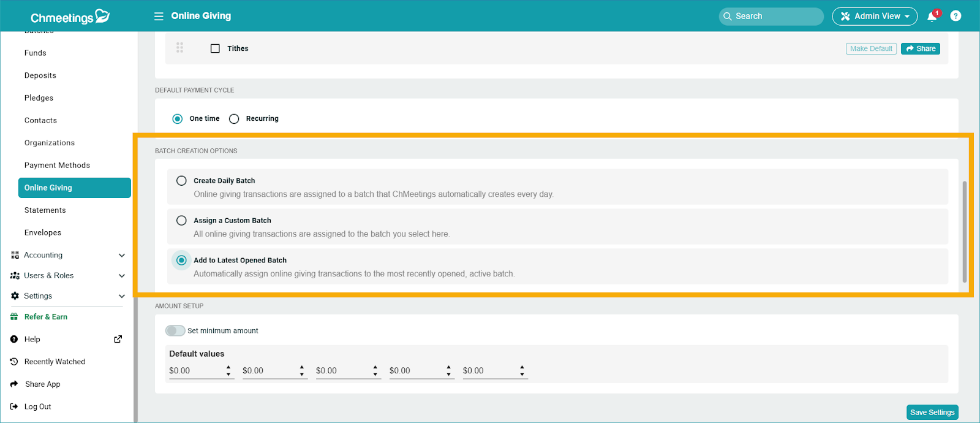Click the Log Out icon

pyautogui.click(x=14, y=406)
